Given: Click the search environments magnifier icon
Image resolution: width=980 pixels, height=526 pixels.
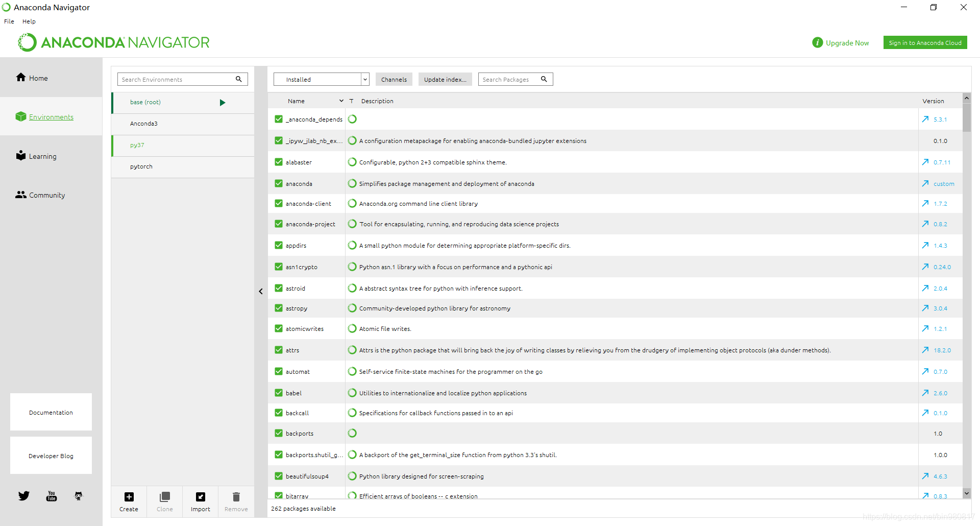Looking at the screenshot, I should (x=239, y=79).
